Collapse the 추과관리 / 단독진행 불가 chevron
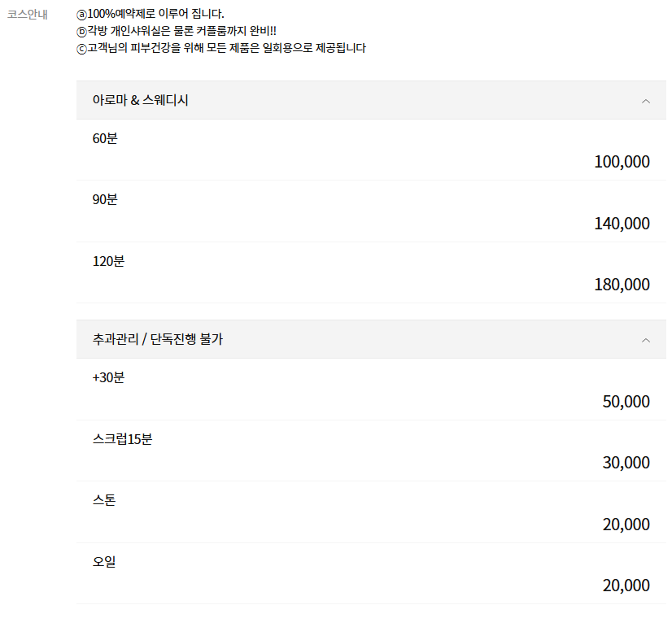Image resolution: width=672 pixels, height=627 pixels. pos(646,340)
